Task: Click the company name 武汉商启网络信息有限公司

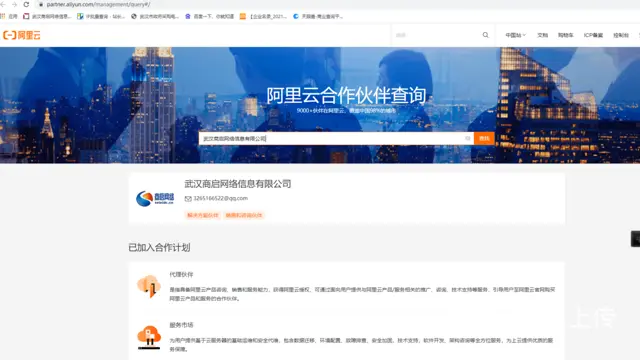Action: 238,184
